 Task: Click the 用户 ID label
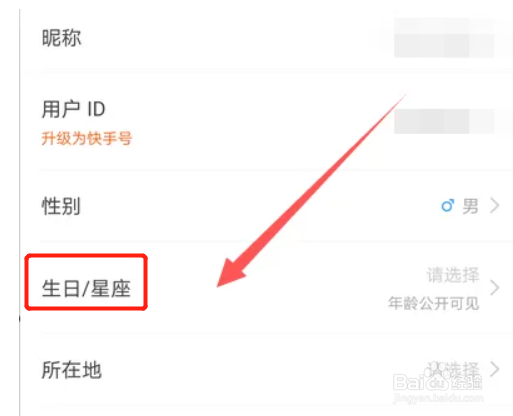coord(73,109)
